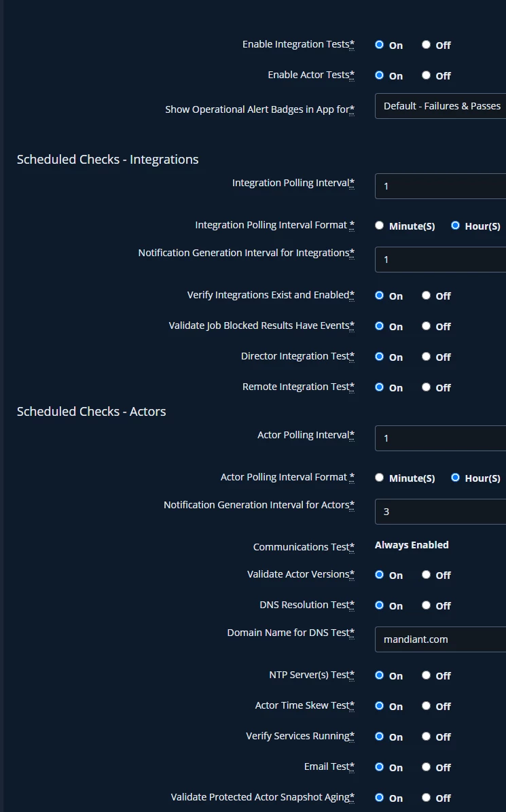Turn On Validate Job Blocked Results Have Events
Screen dimensions: 506x812
[x=379, y=326]
